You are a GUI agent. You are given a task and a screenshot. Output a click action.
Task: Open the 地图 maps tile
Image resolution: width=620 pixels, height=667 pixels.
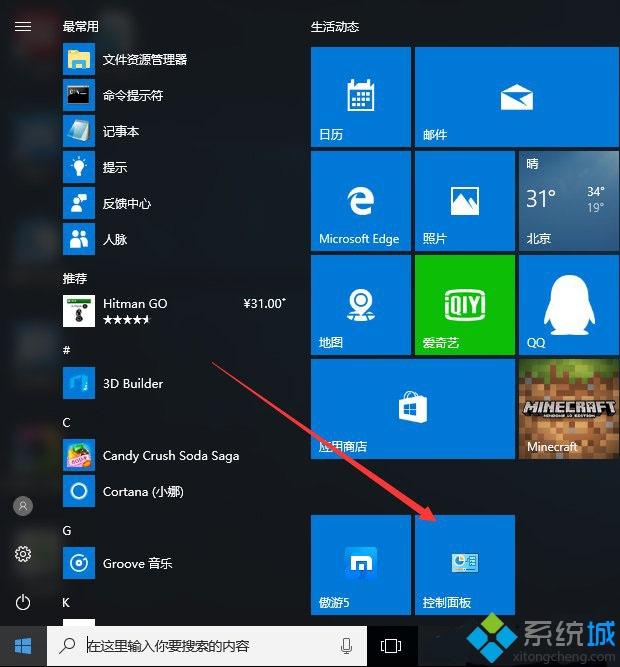[x=361, y=305]
